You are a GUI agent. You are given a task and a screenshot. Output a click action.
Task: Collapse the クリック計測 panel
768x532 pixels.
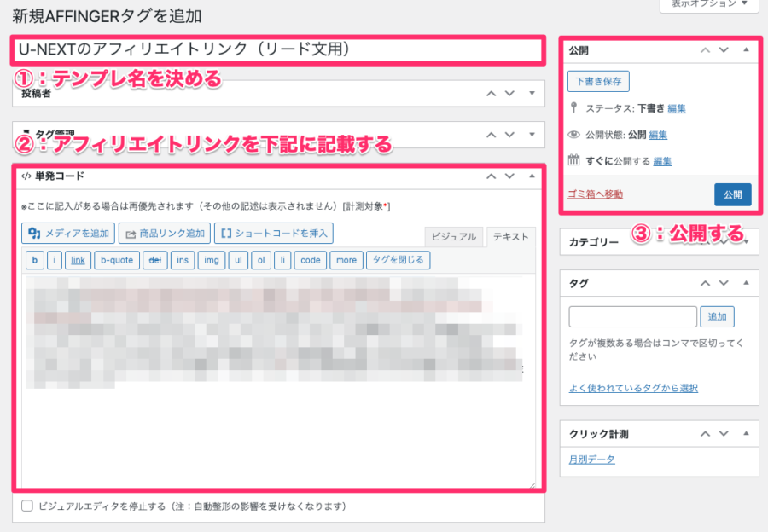pyautogui.click(x=746, y=434)
